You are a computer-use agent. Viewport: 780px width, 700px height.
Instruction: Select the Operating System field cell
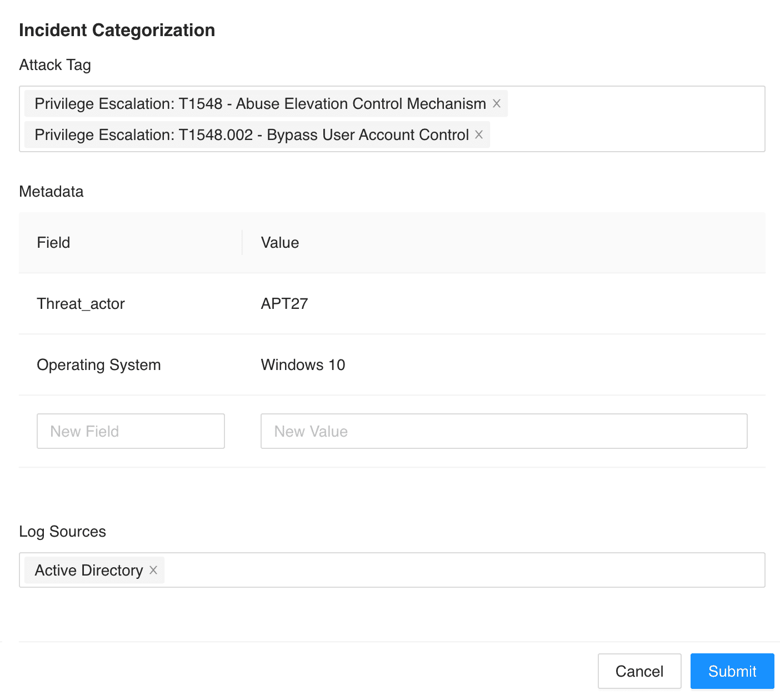pyautogui.click(x=99, y=364)
